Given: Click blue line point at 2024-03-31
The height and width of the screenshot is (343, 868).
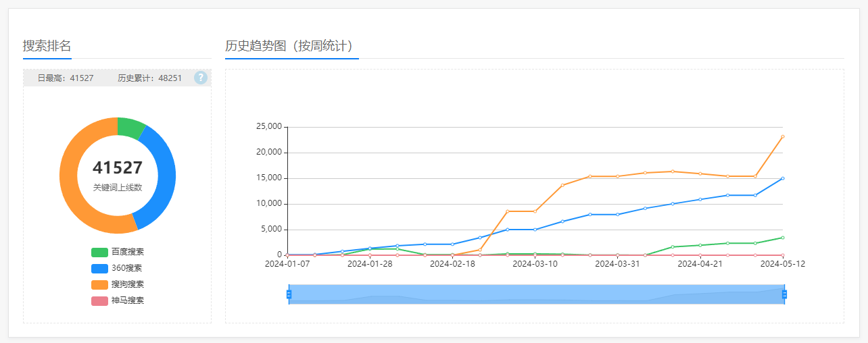Looking at the screenshot, I should 617,214.
